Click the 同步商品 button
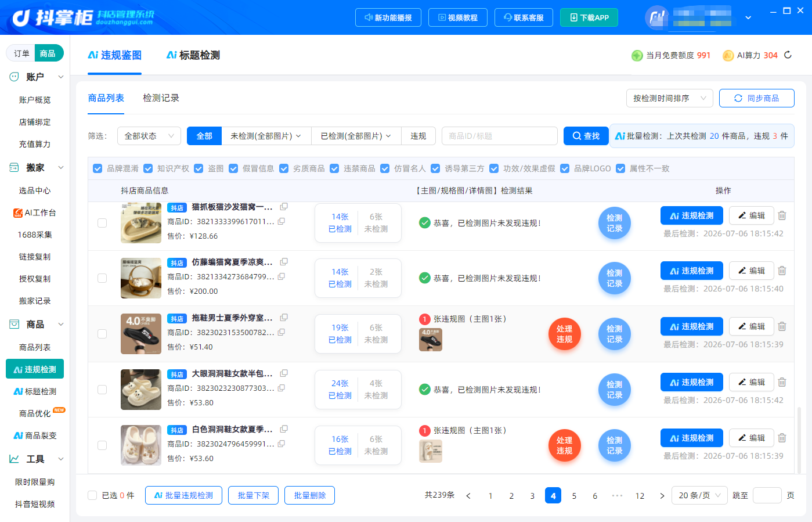This screenshot has height=522, width=812. (x=757, y=98)
